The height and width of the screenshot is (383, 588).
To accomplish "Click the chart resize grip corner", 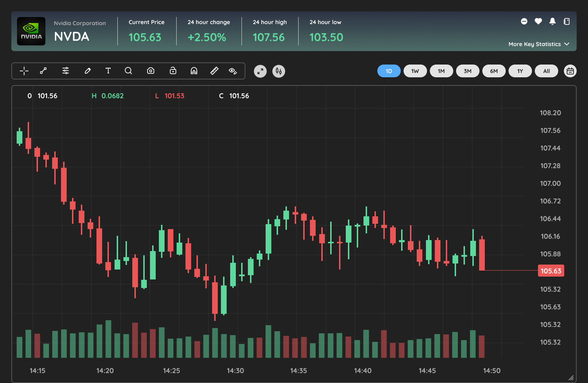I will point(571,378).
